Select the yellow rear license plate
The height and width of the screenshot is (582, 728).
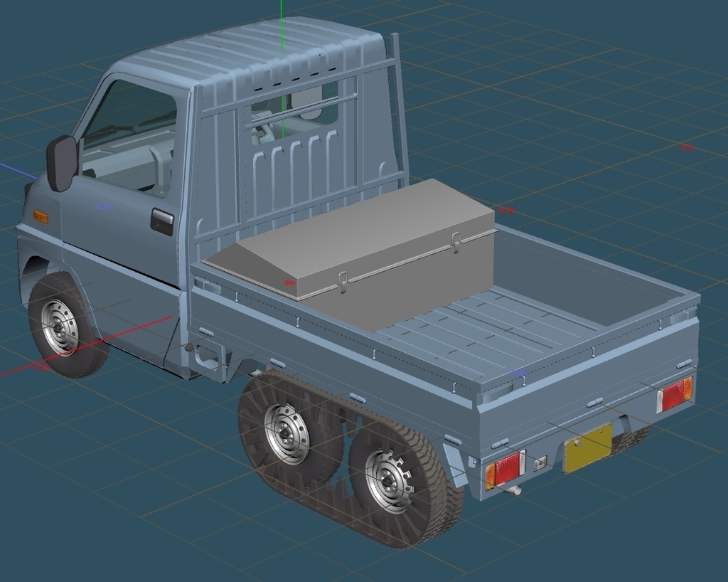pos(587,448)
